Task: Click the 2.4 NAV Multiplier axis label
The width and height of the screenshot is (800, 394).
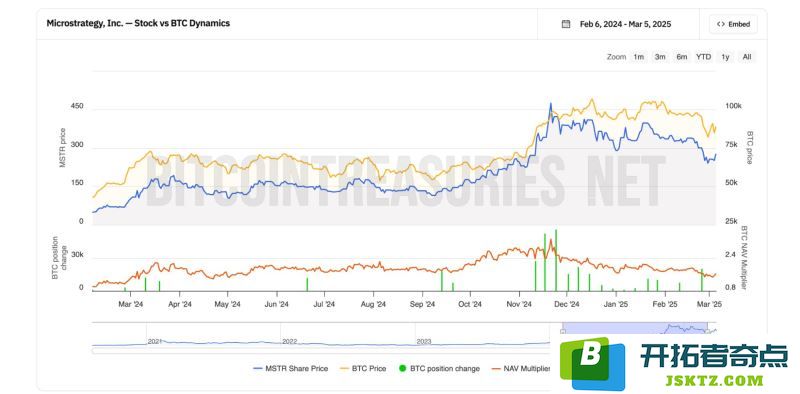Action: click(730, 254)
